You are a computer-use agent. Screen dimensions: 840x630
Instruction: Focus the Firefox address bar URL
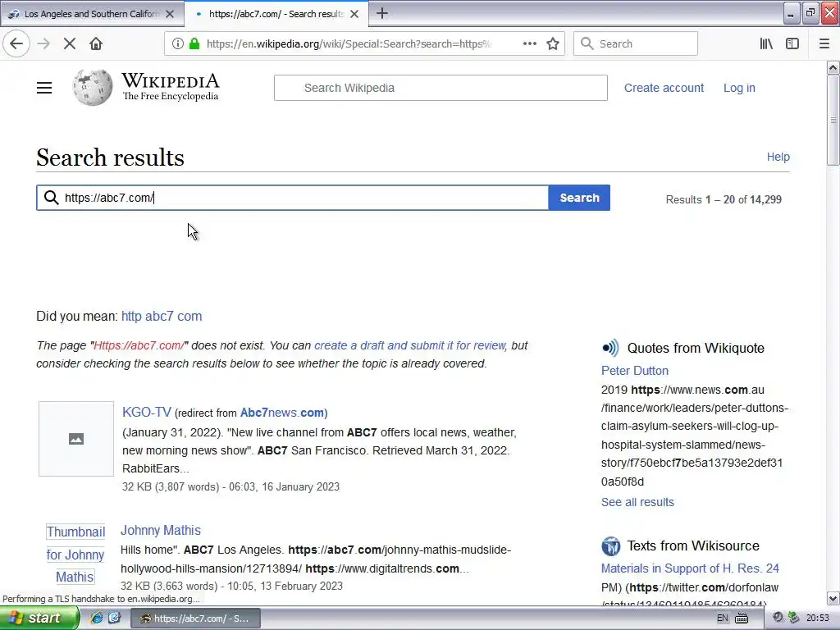(x=348, y=44)
